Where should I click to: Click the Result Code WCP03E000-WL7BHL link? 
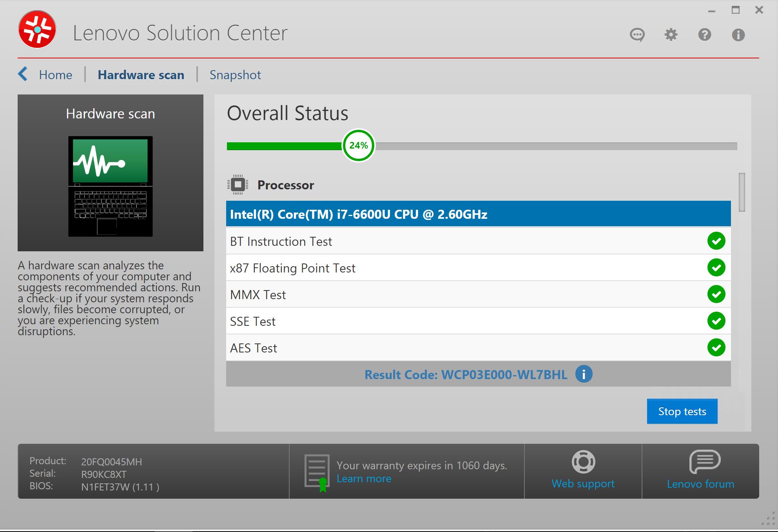(466, 375)
